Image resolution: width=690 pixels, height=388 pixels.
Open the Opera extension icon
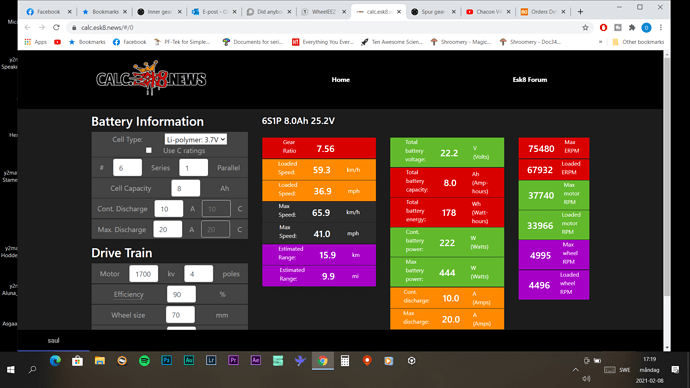point(603,27)
